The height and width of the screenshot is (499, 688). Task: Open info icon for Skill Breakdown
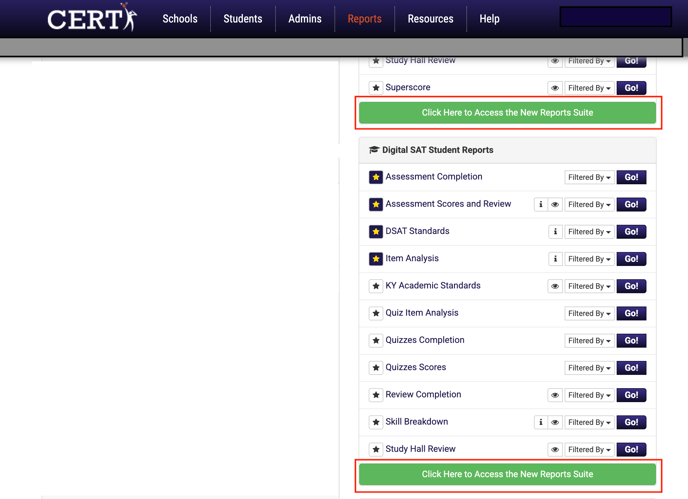click(541, 422)
